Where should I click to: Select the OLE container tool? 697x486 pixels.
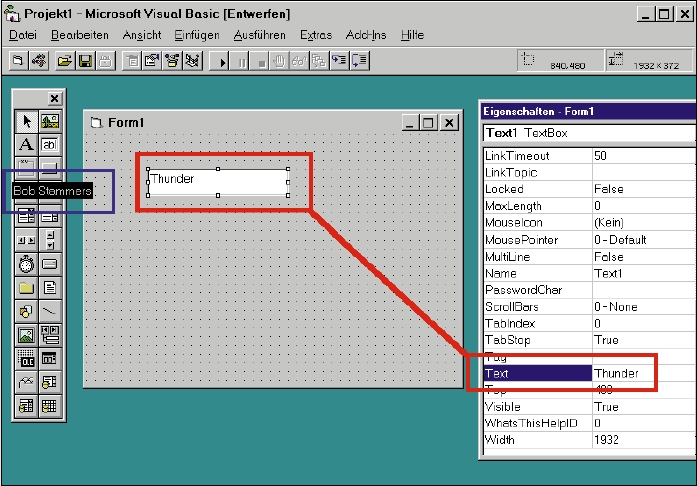click(26, 358)
